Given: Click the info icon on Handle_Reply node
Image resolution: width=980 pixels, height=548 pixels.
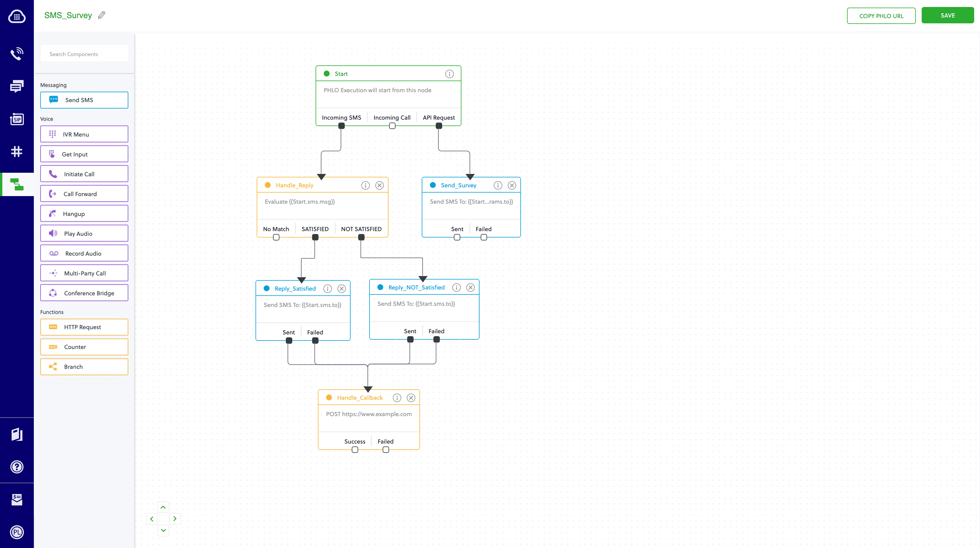Looking at the screenshot, I should pyautogui.click(x=365, y=184).
